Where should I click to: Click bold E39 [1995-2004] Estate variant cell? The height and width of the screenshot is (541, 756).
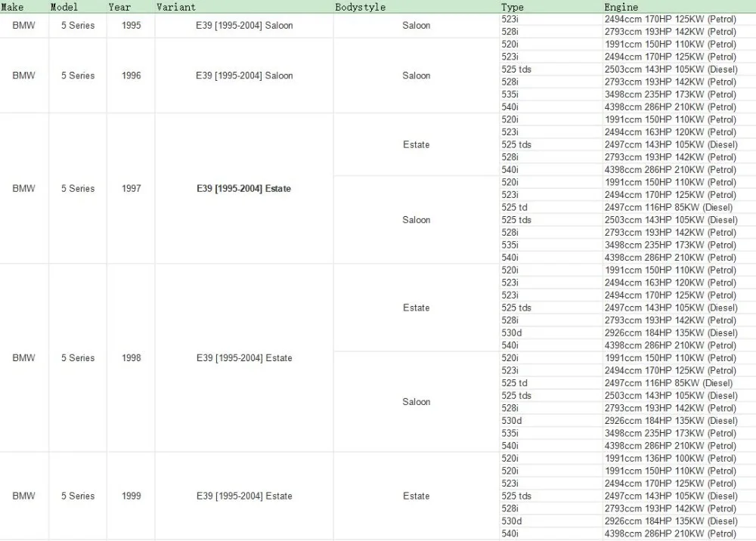pyautogui.click(x=244, y=188)
